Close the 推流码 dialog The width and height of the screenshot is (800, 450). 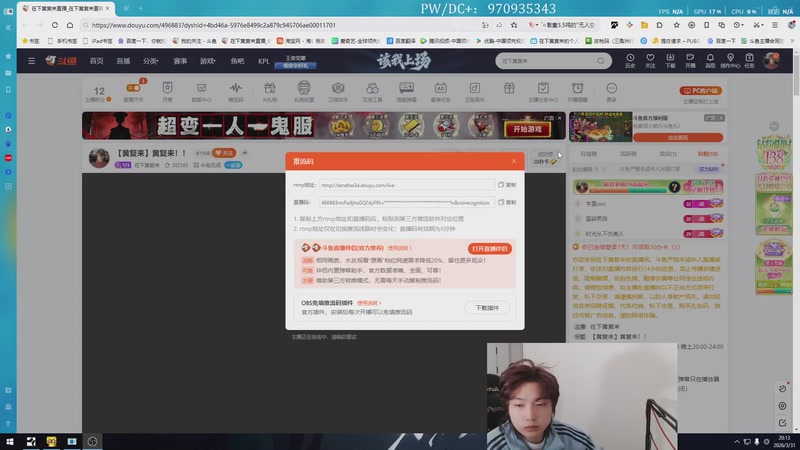point(514,161)
